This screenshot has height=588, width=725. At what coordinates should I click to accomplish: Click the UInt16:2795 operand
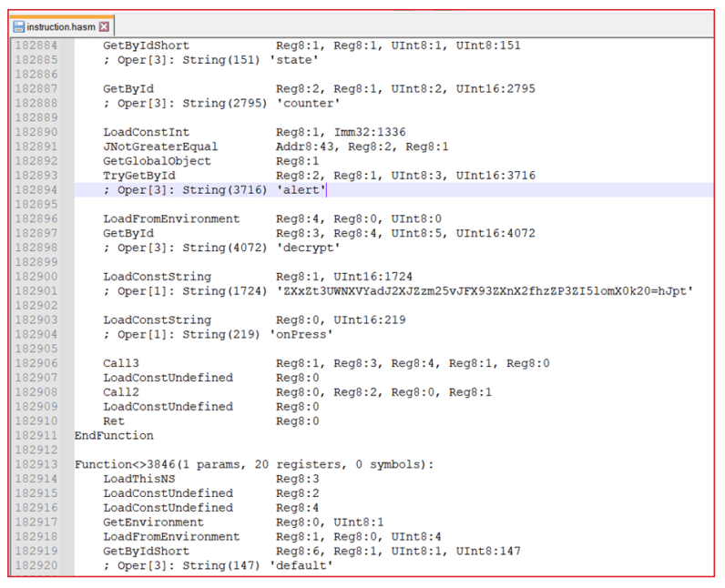pos(495,88)
